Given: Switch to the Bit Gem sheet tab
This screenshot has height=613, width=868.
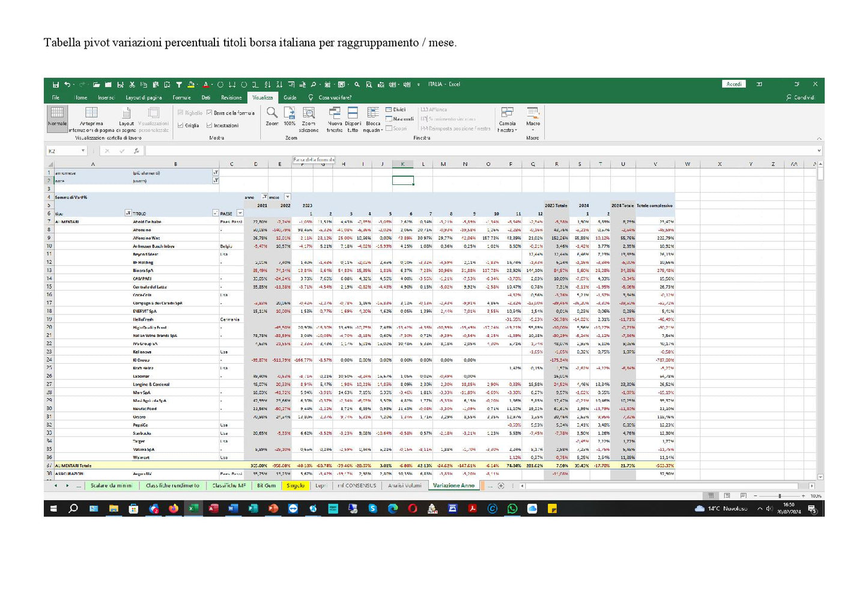Looking at the screenshot, I should click(266, 486).
